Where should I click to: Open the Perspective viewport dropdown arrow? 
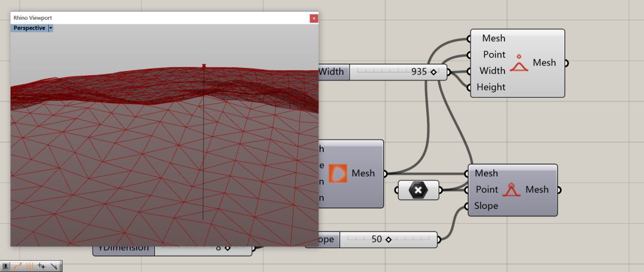(51, 28)
